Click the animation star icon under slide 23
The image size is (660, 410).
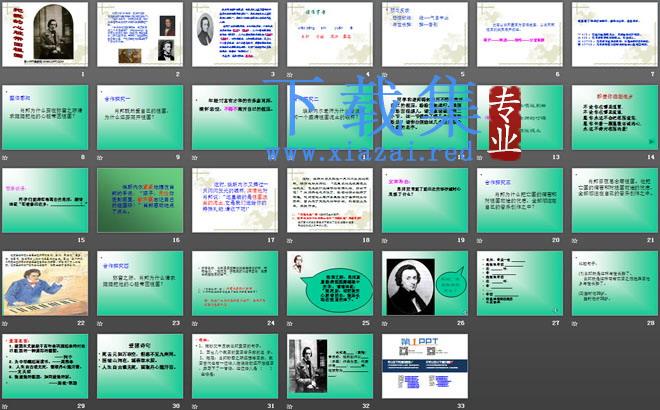100,323
